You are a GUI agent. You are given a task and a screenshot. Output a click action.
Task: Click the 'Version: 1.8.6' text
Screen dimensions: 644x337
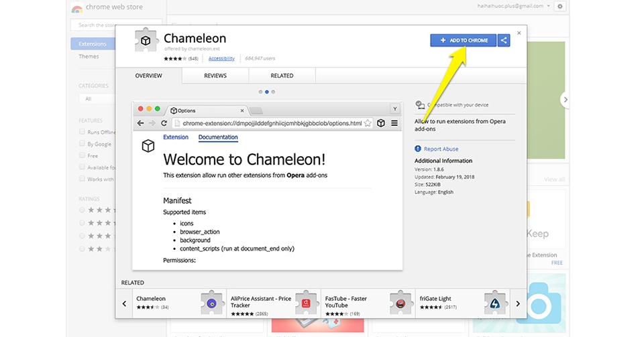[429, 170]
